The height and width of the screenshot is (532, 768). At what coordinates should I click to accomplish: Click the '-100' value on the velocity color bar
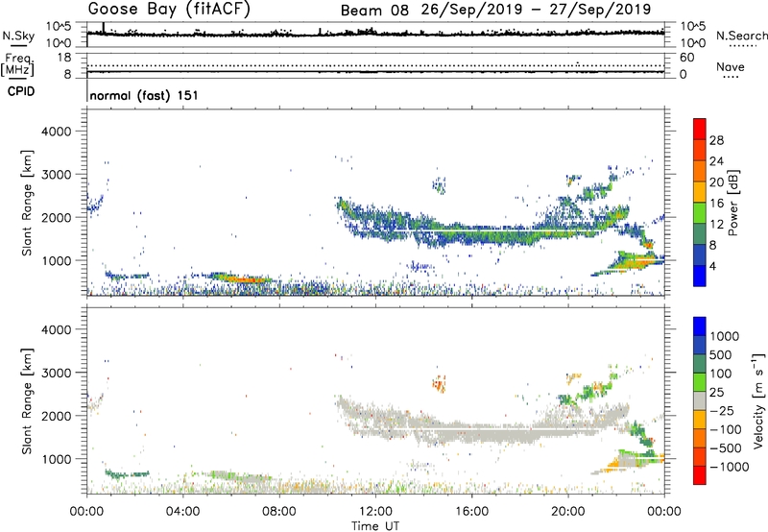coord(725,429)
